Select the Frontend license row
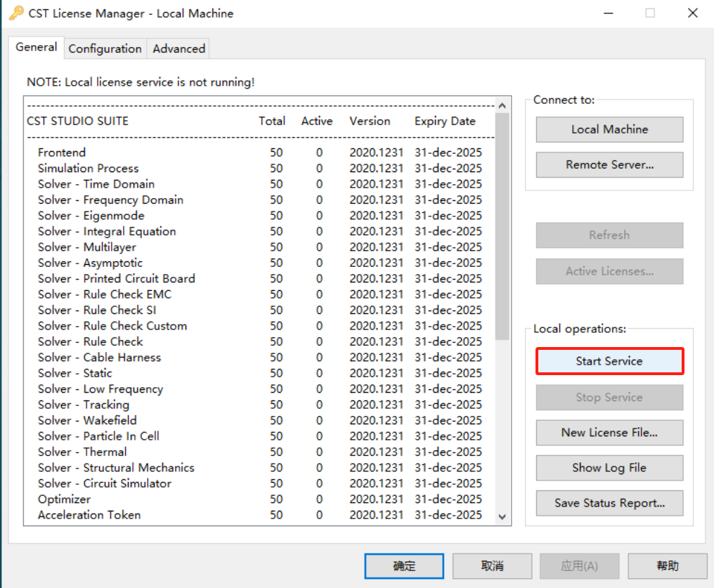Image resolution: width=714 pixels, height=588 pixels. point(260,152)
